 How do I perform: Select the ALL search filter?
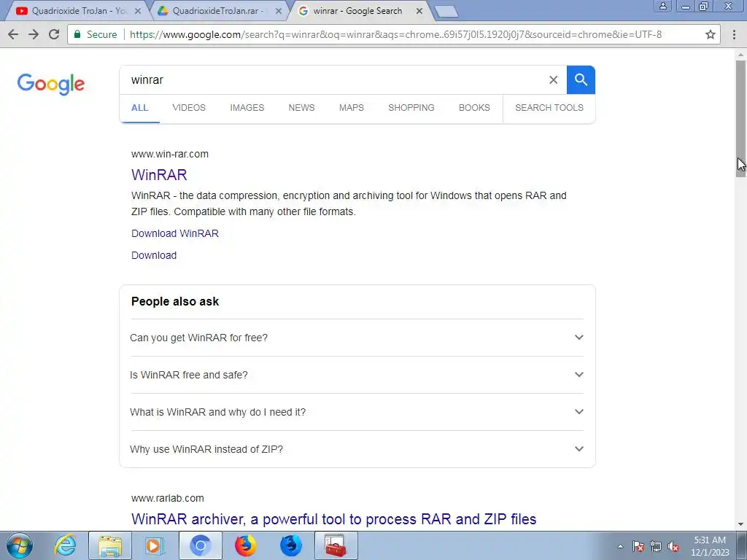(x=139, y=108)
